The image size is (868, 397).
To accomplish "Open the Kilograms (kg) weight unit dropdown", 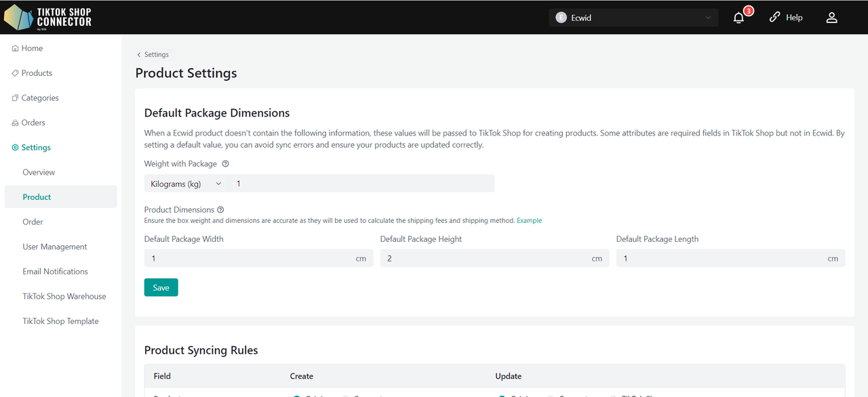I will (186, 184).
